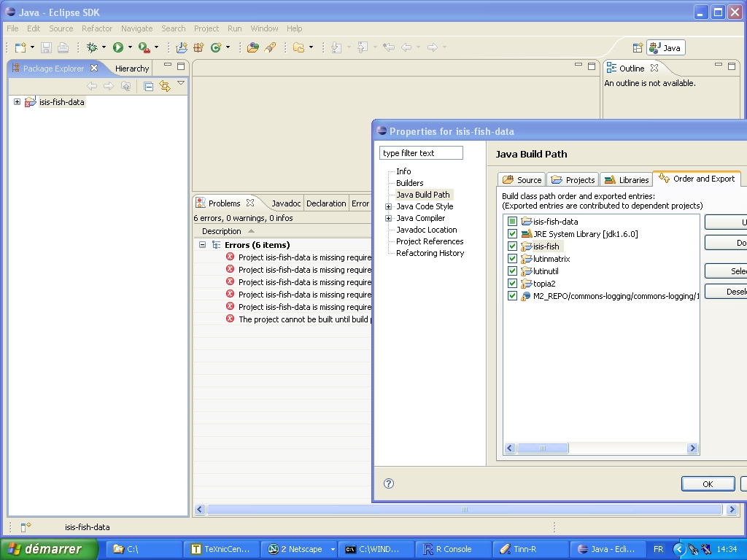Click the démarrer Start button
Viewport: 747px width, 560px height.
[49, 548]
